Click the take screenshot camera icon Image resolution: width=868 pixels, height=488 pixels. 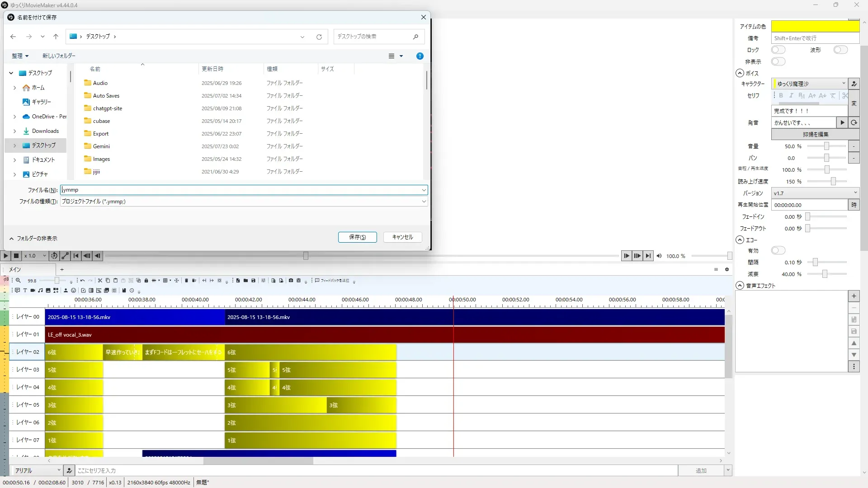tap(291, 281)
